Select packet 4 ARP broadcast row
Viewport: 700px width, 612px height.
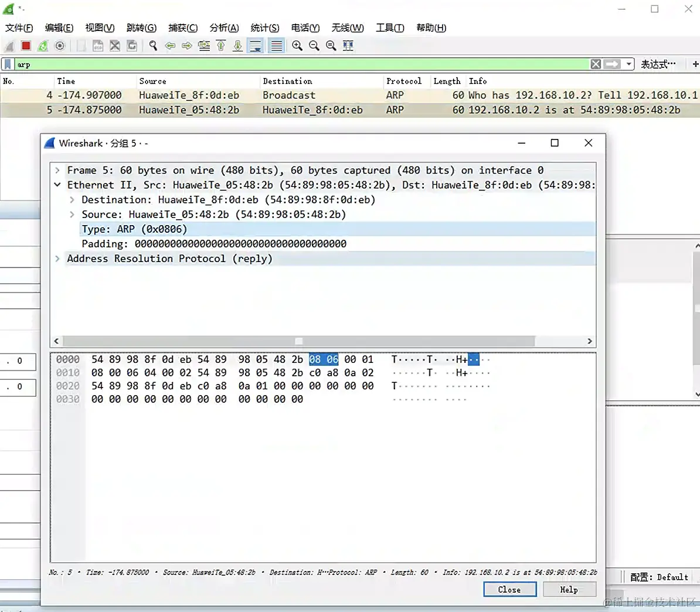(350, 95)
